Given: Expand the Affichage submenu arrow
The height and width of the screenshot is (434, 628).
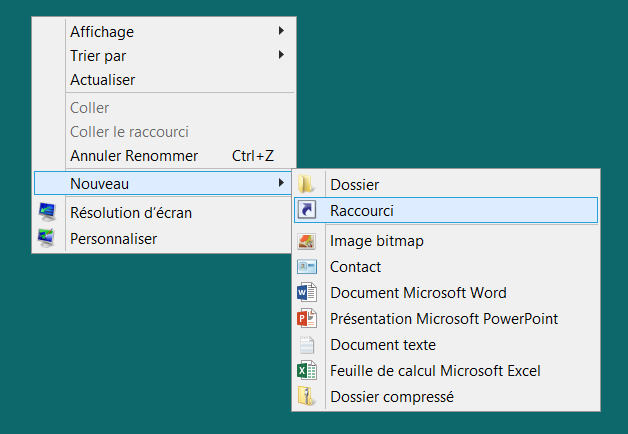Looking at the screenshot, I should click(x=280, y=31).
